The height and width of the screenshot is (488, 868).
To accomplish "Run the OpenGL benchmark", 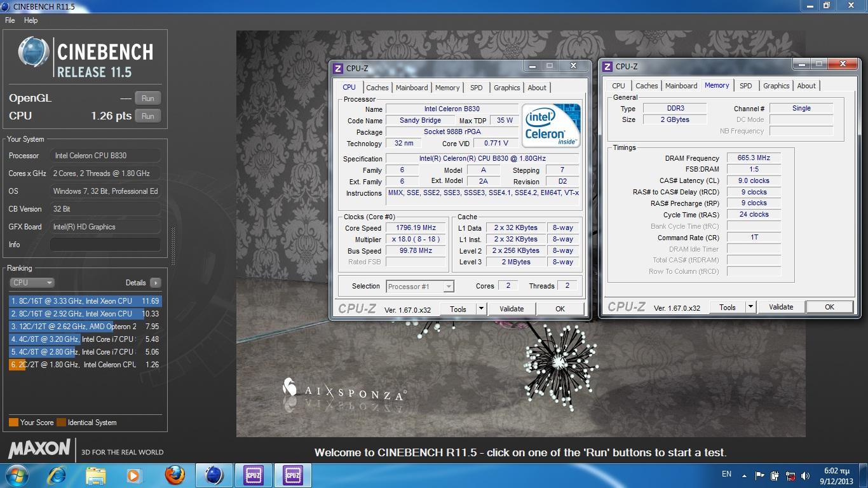I will (148, 98).
